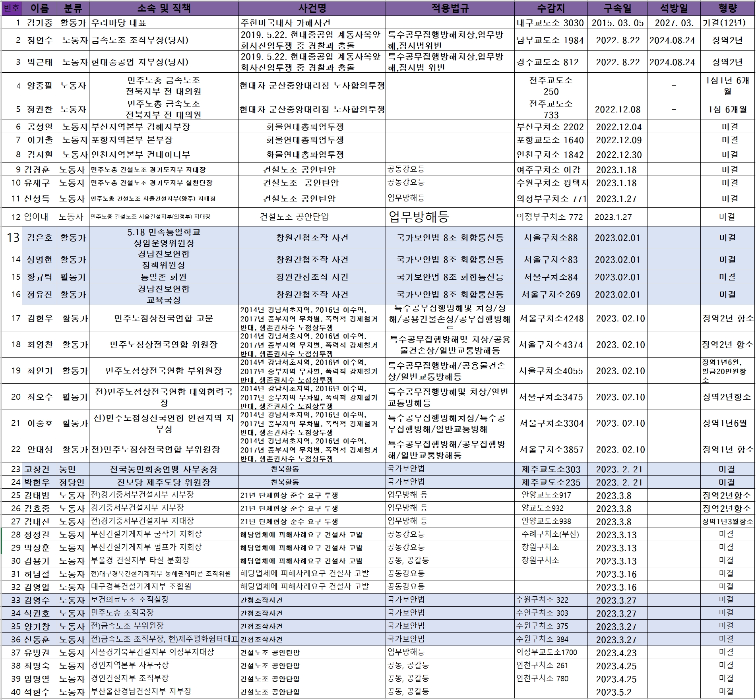Image resolution: width=756 pixels, height=700 pixels.
Task: Select the 수감지 column header
Action: tap(551, 8)
